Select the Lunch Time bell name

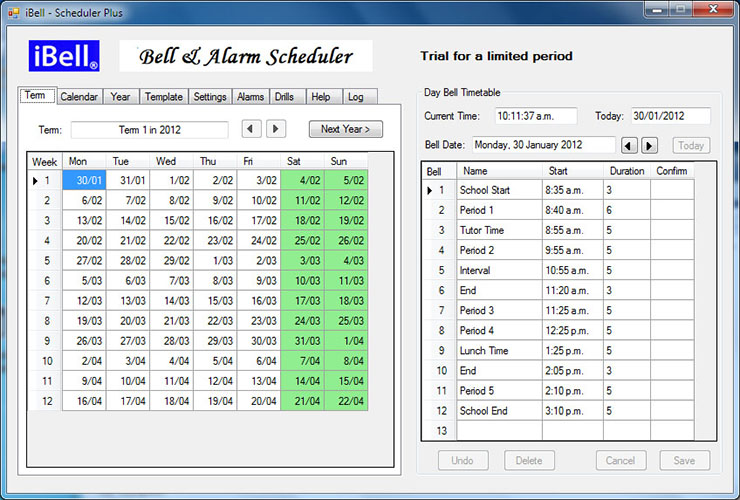tap(499, 351)
